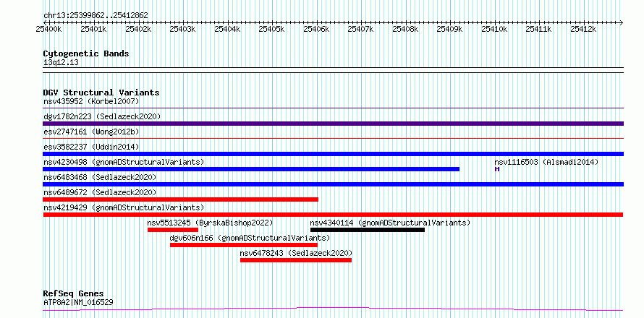
Task: Click the nsv6489672 (Sedlazeck2020) label
Action: pos(100,192)
